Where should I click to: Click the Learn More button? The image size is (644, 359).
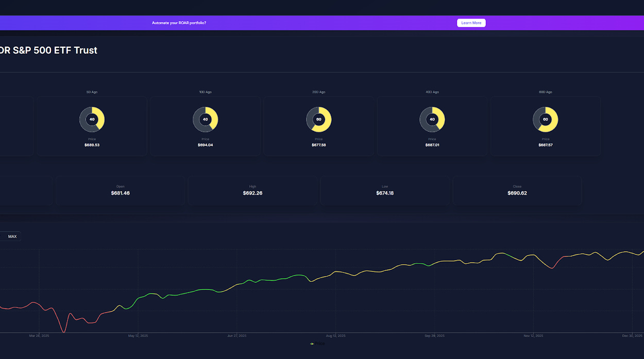[x=471, y=23]
